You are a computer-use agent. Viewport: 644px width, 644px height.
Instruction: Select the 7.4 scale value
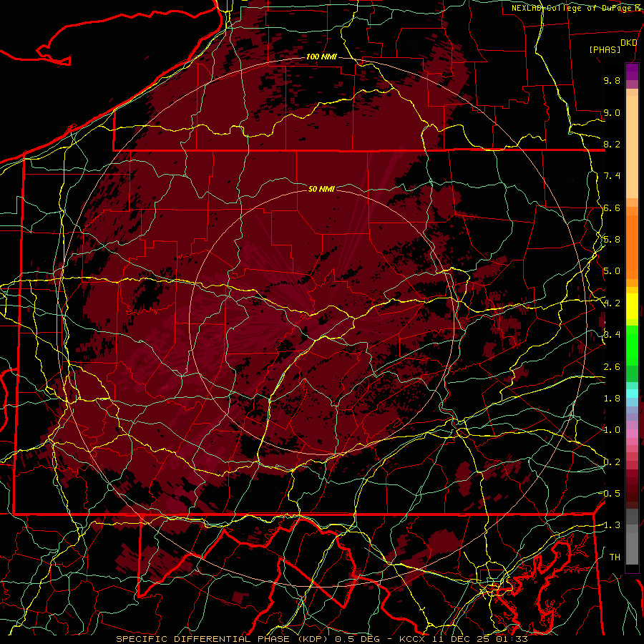coord(612,176)
